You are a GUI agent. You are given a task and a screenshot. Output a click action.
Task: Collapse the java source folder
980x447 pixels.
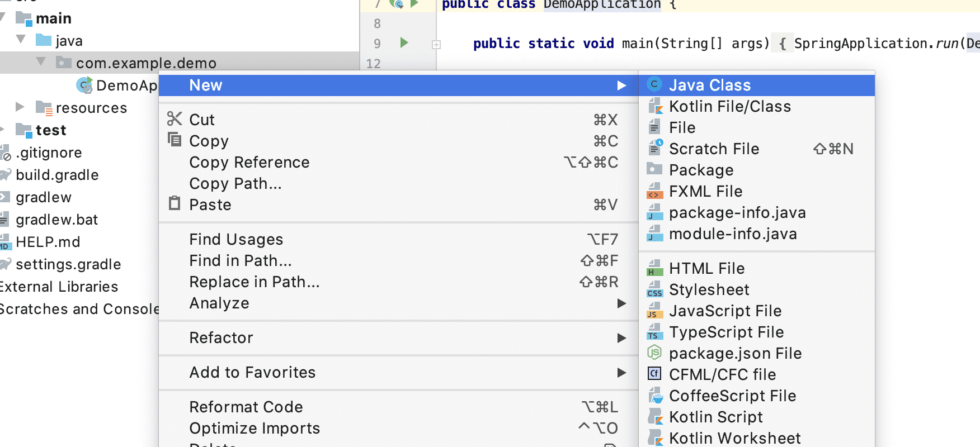pyautogui.click(x=21, y=40)
